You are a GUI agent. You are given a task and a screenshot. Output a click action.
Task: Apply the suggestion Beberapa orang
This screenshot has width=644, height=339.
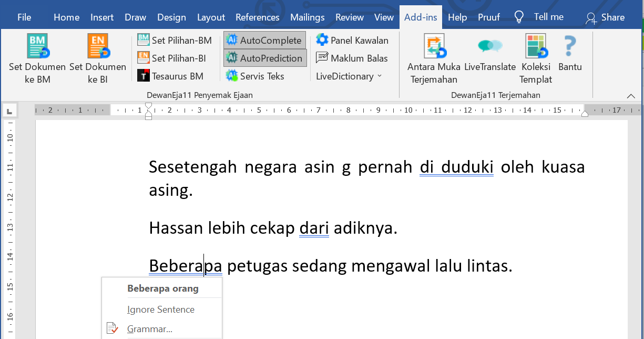(163, 288)
